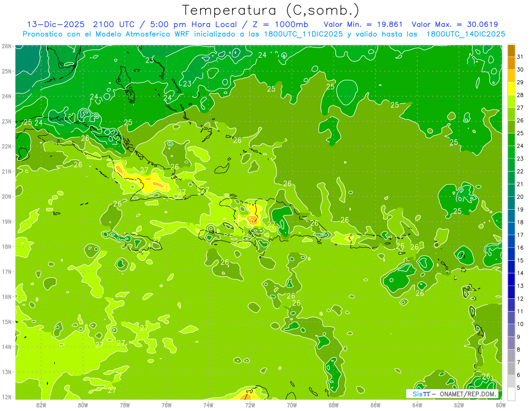Screen dimensions: 532x411
Task: Pick the legend swatch between 27 and 28
Action: 511,101
